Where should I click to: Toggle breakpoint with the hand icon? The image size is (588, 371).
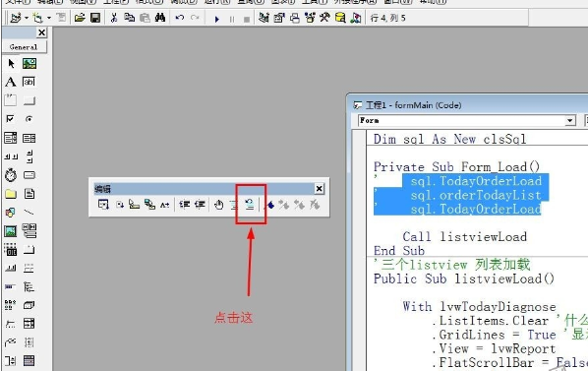(x=218, y=205)
